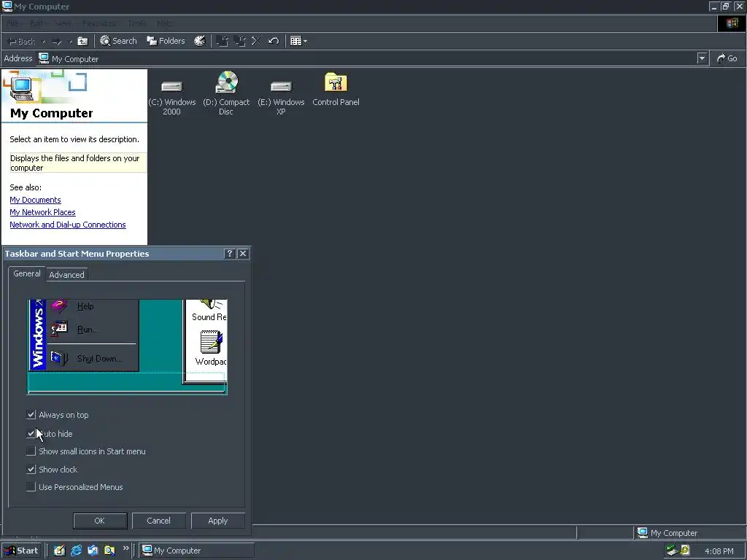Click the Address bar field
747x560 pixels.
pos(367,58)
